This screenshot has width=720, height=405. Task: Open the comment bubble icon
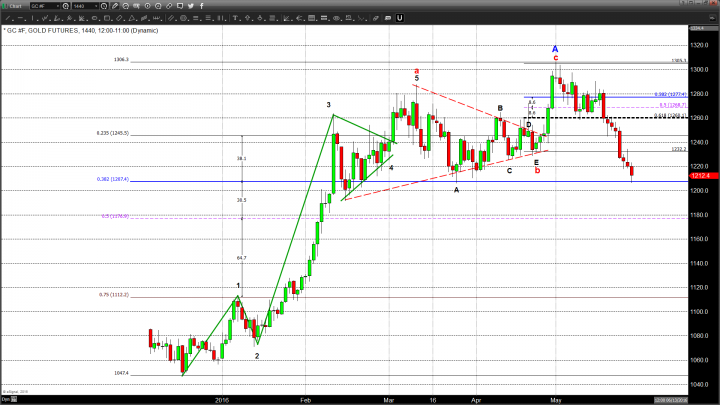pos(180,6)
